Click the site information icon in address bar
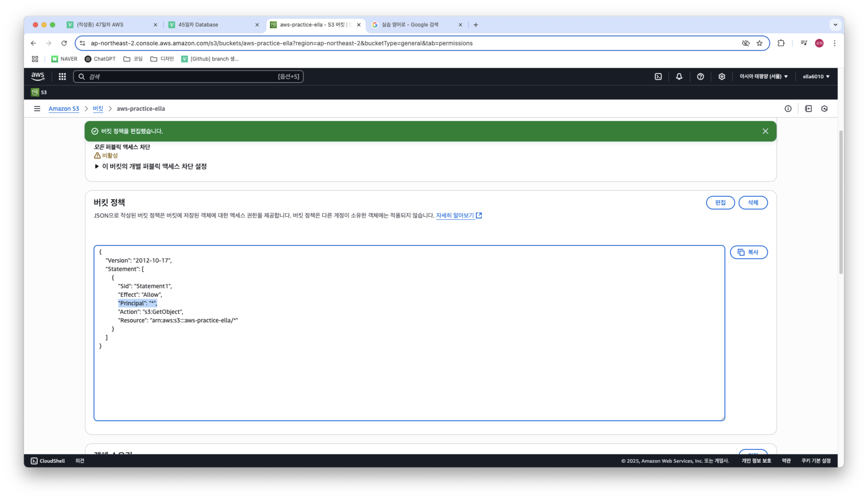 [82, 43]
